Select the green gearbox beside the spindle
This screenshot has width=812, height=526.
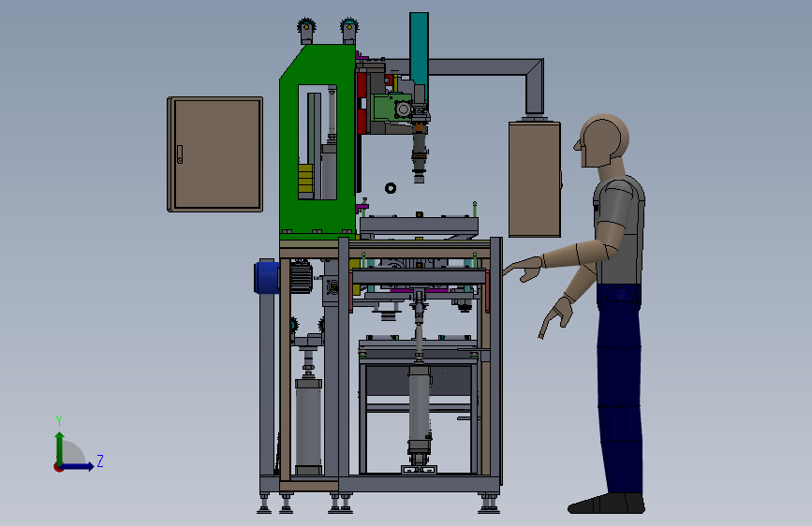pos(391,108)
